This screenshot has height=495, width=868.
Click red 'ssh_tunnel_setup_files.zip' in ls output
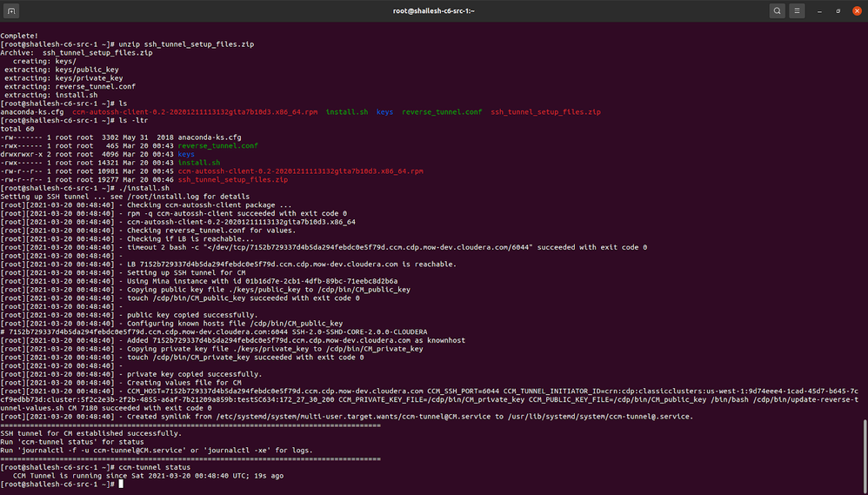click(x=545, y=112)
